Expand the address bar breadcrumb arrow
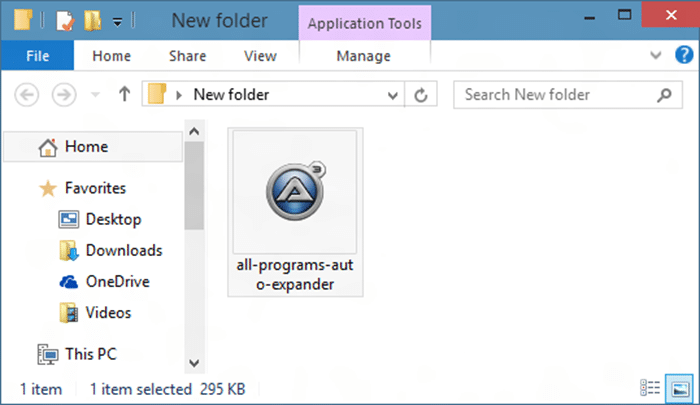Image resolution: width=700 pixels, height=405 pixels. (x=179, y=95)
